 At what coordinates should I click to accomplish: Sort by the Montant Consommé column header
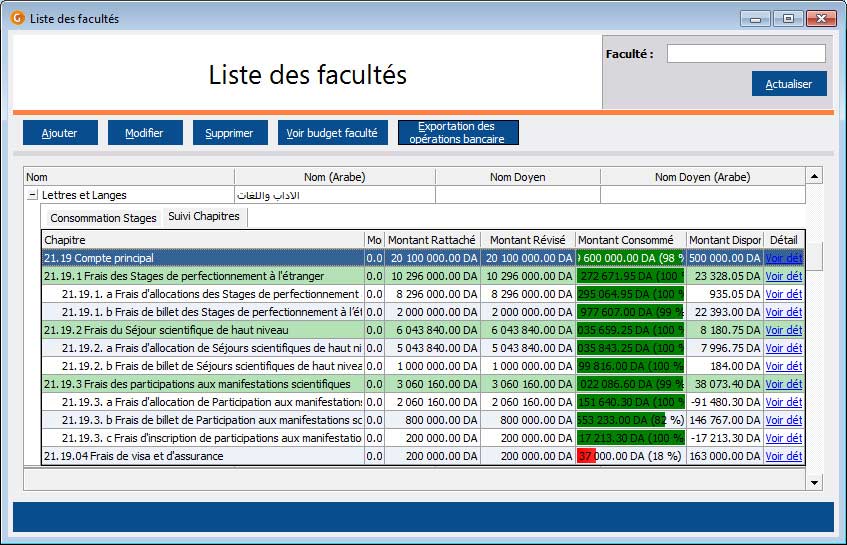coord(626,240)
